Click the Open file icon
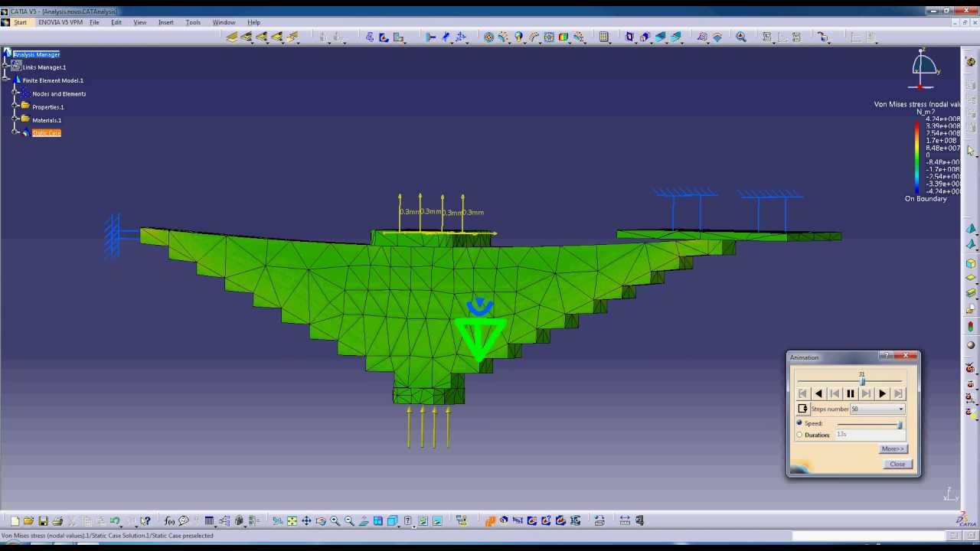Screen dimensions: 980x551 pos(28,521)
